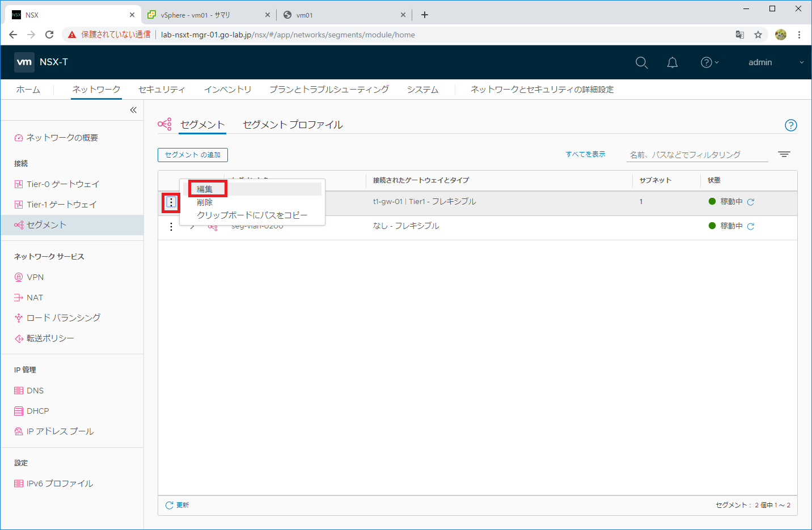812x530 pixels.
Task: Switch to the セグメント プロファイル tab
Action: pos(293,125)
